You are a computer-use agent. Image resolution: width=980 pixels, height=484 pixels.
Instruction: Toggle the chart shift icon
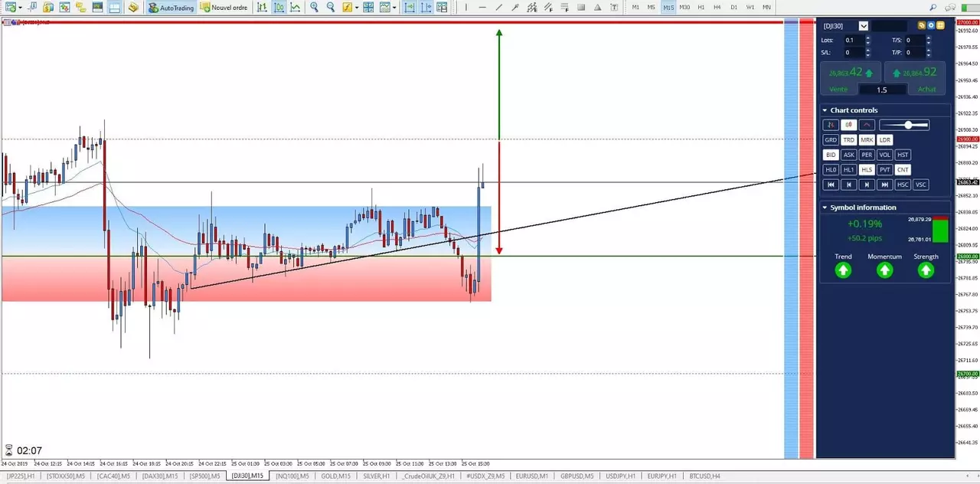[426, 7]
